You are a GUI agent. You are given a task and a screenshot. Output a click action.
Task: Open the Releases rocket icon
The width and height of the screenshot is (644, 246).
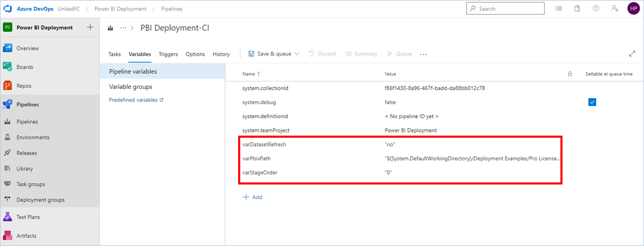coord(7,153)
